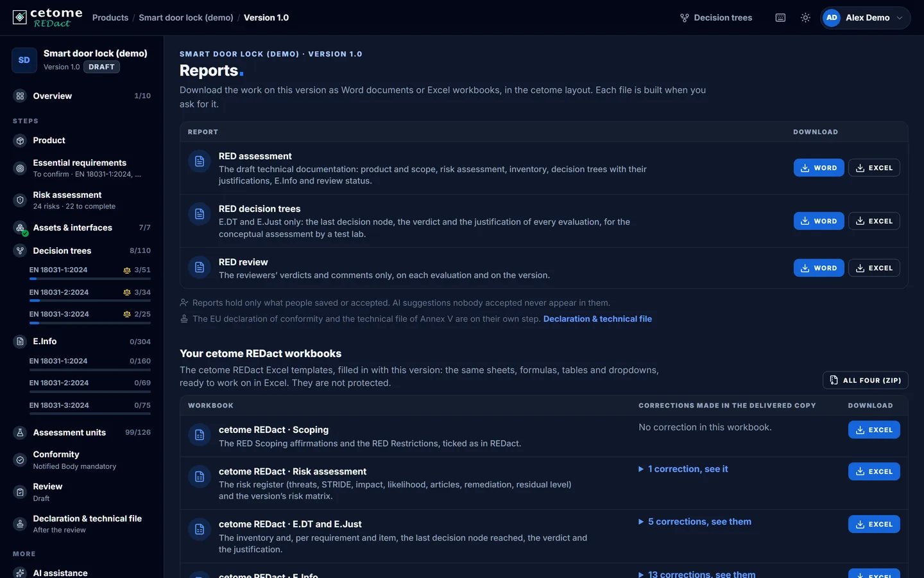Open the Assessment units flask icon

pyautogui.click(x=20, y=433)
